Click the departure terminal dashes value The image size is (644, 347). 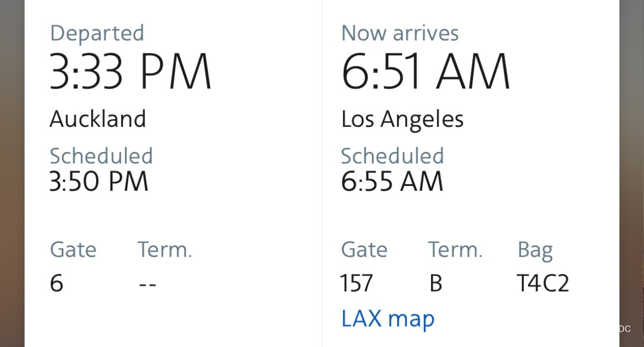point(148,284)
